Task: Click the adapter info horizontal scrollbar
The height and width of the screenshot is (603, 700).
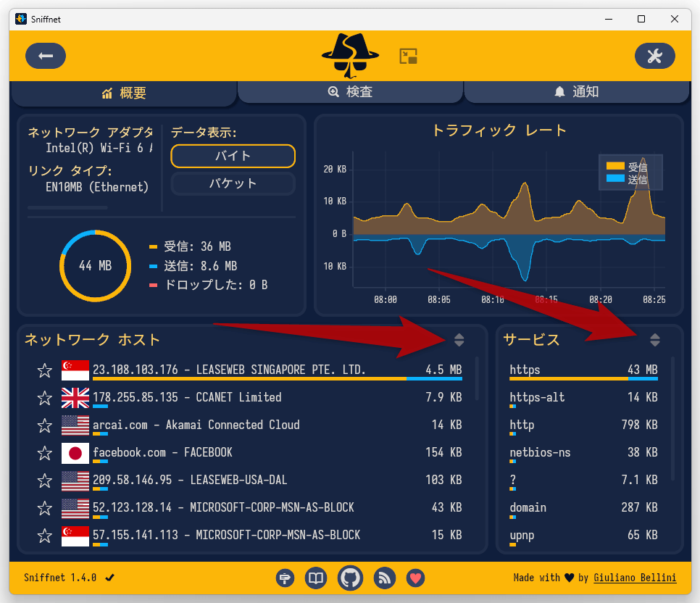Action: [x=67, y=208]
